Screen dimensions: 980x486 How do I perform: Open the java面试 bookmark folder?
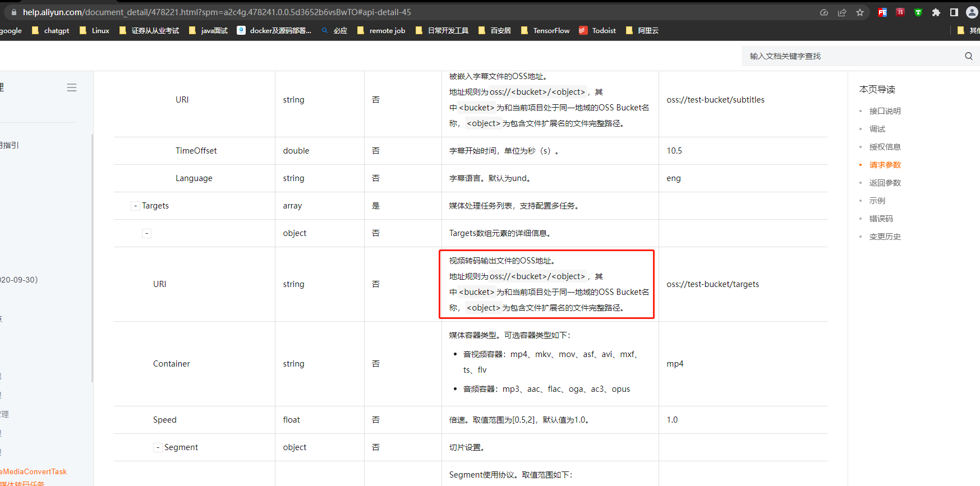(209, 31)
